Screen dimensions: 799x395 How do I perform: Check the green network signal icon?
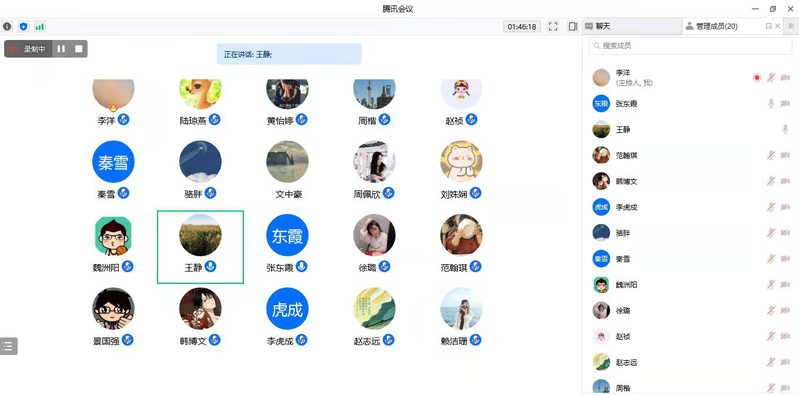click(39, 26)
